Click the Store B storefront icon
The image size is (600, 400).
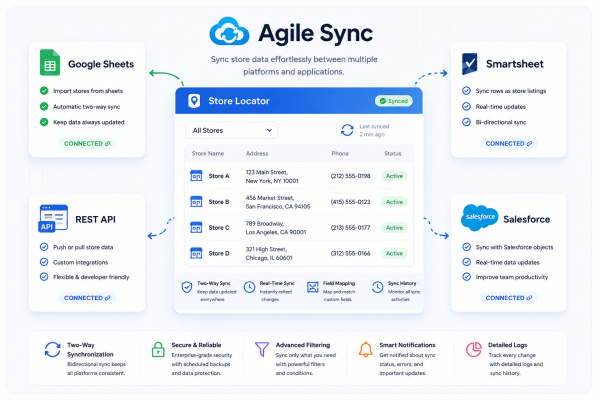pos(196,201)
